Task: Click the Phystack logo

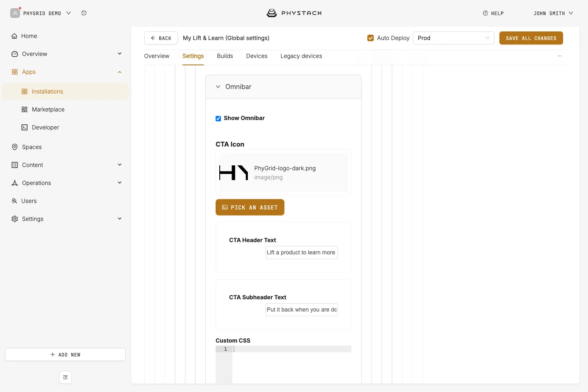Action: coord(294,13)
